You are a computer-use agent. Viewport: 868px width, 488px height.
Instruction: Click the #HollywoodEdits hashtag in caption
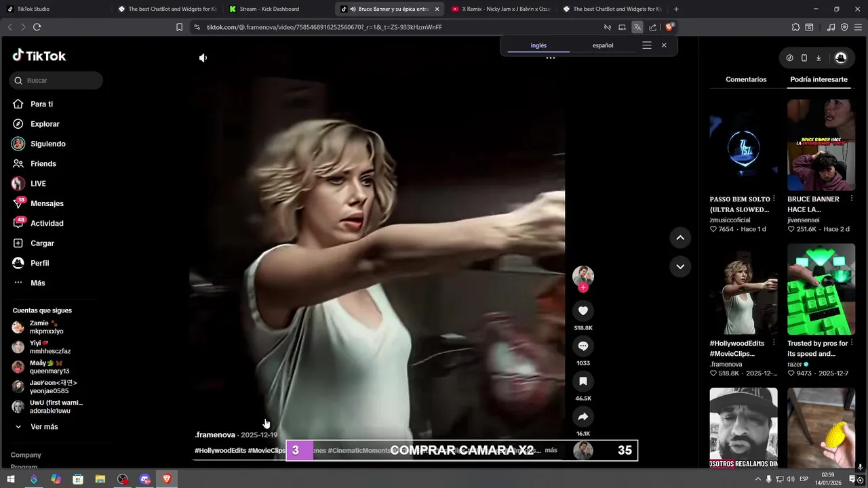[220, 451]
